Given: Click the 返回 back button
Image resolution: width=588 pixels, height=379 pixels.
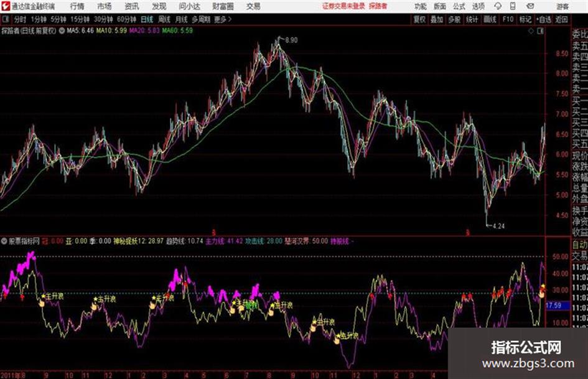Looking at the screenshot, I should click(x=561, y=19).
